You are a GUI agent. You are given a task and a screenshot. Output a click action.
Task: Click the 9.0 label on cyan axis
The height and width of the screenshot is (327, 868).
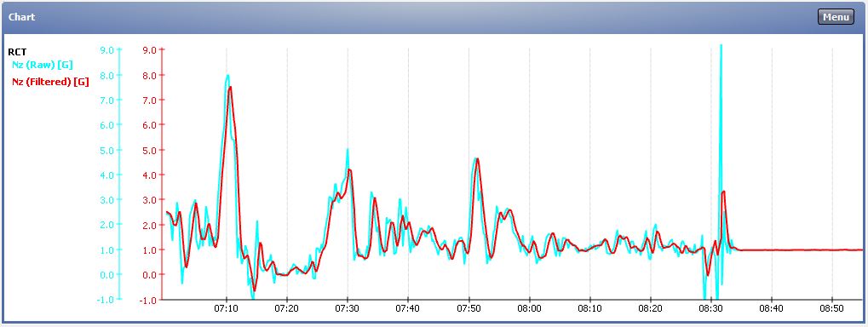[x=106, y=49]
